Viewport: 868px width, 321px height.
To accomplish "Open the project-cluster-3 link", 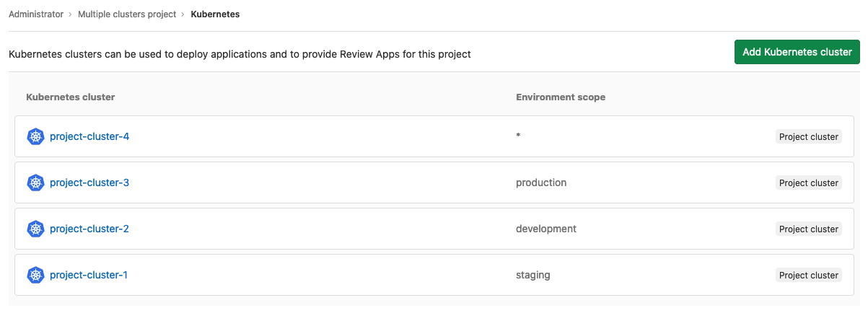I will coord(89,183).
